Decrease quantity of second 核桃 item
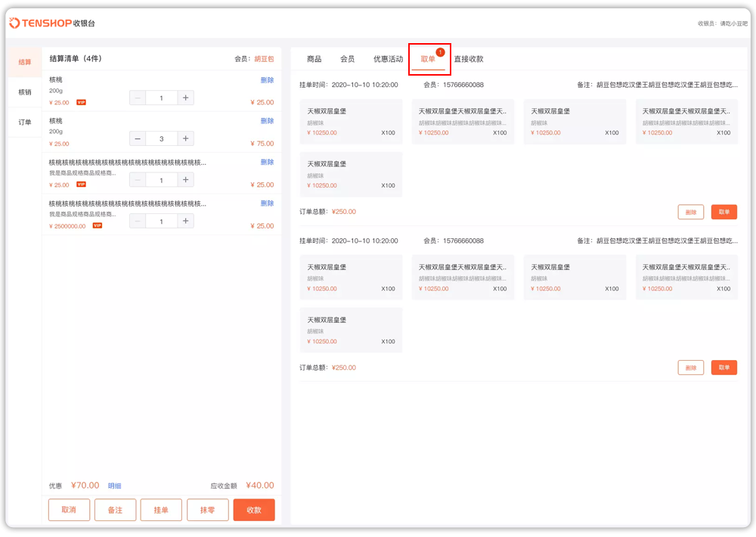Viewport: 756px width, 537px height. point(138,139)
